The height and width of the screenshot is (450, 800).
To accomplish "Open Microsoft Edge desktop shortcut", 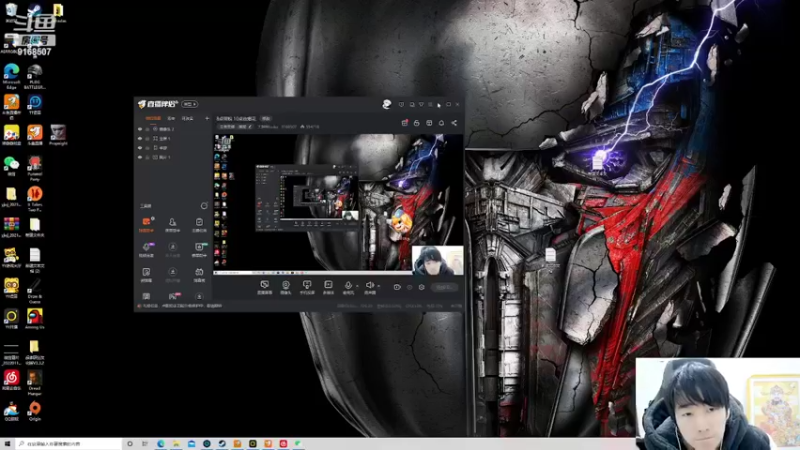I will pos(11,76).
